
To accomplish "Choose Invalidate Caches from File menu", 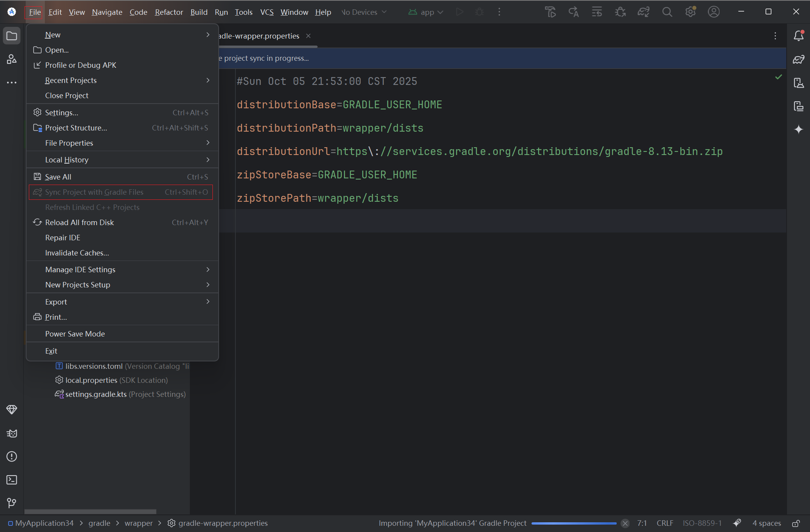I will 77,253.
